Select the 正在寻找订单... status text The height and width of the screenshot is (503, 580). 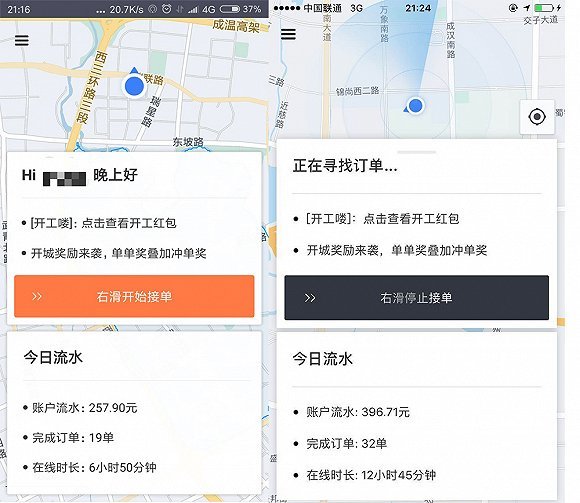(345, 165)
